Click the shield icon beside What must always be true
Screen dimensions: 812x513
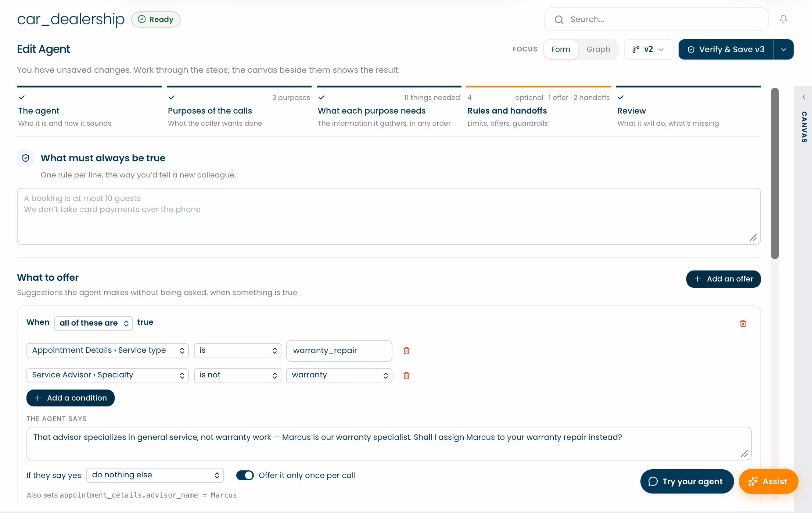click(x=26, y=158)
